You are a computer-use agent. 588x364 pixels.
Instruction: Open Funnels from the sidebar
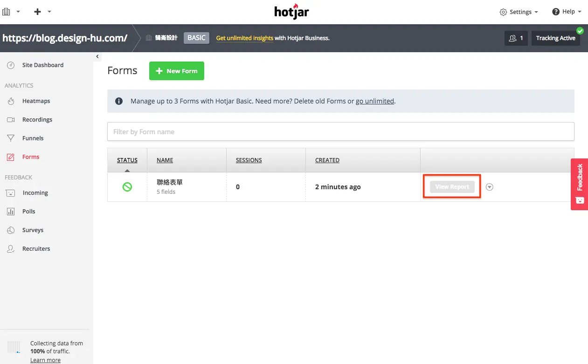coord(33,138)
